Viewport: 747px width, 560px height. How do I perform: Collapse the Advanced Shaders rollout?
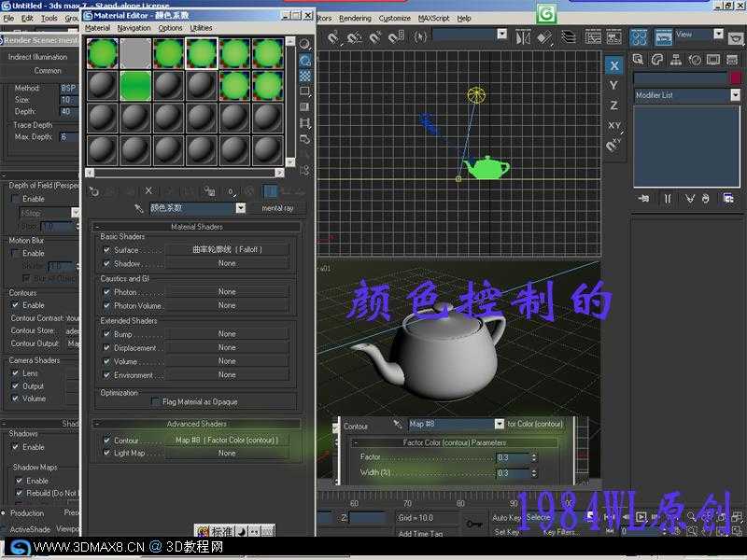[196, 425]
